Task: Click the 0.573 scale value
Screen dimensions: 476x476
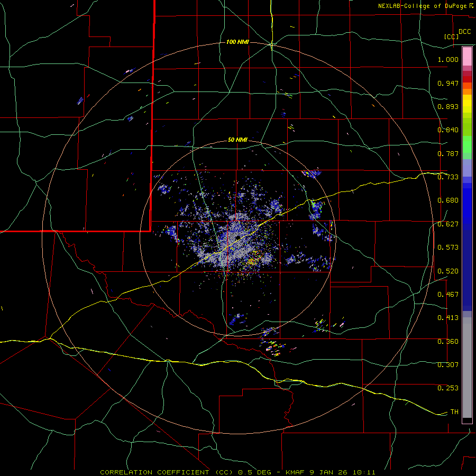Action: pos(448,248)
